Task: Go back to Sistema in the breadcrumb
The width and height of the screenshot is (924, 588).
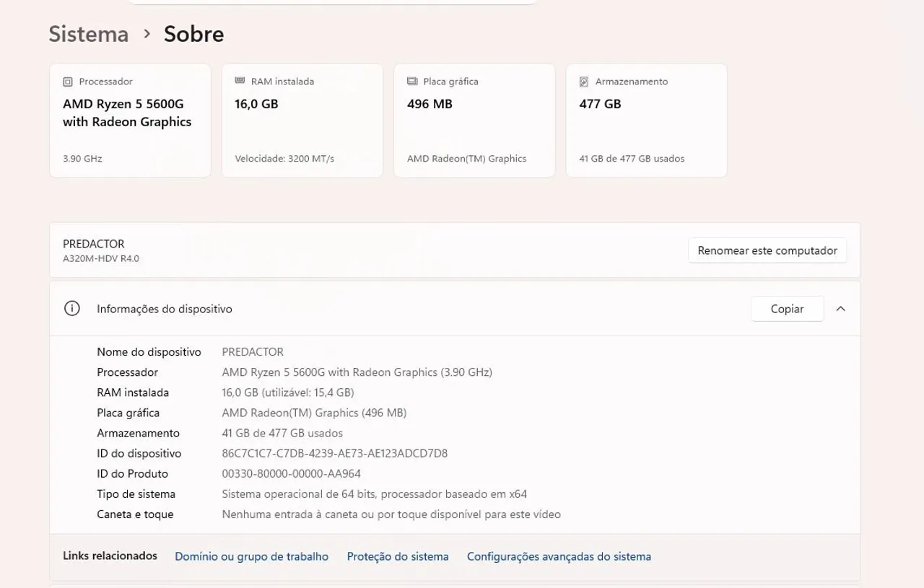Action: point(89,34)
